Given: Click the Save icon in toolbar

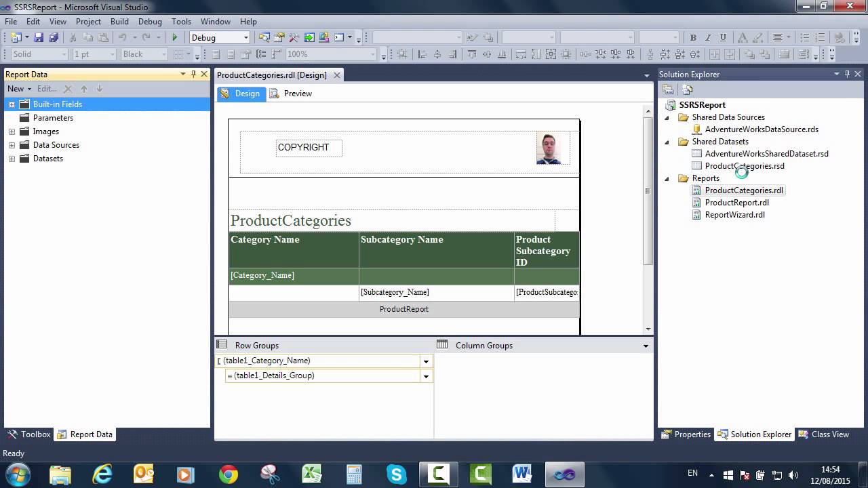Looking at the screenshot, I should tap(39, 38).
